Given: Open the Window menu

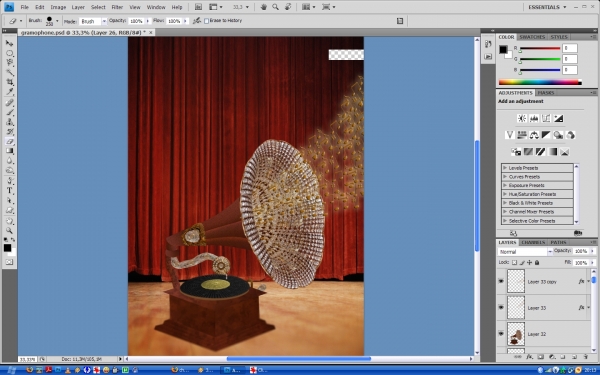Looking at the screenshot, I should point(156,7).
